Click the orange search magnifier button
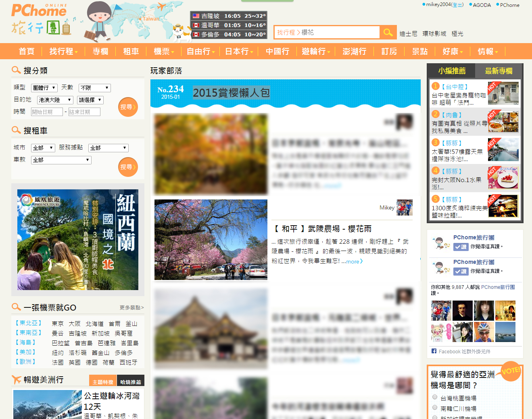532x419 pixels. [388, 32]
